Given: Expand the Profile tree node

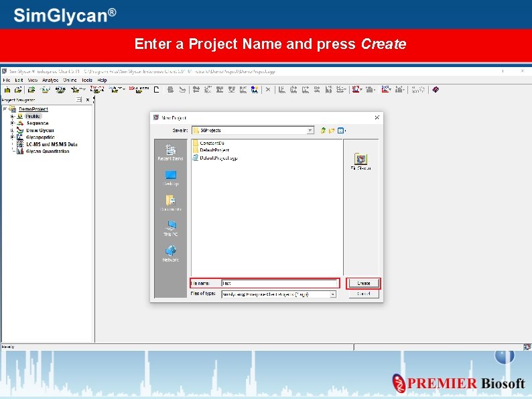Looking at the screenshot, I should tap(12, 116).
